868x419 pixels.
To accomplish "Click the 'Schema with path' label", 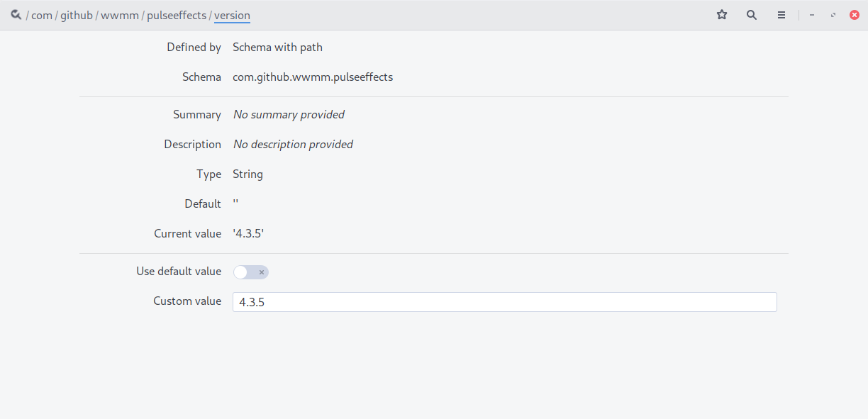I will click(277, 47).
